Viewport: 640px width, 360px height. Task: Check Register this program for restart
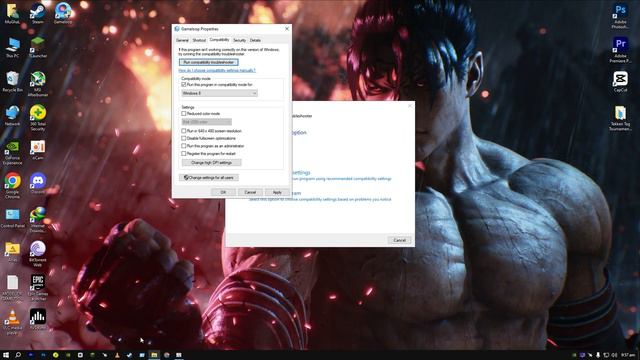click(x=184, y=153)
